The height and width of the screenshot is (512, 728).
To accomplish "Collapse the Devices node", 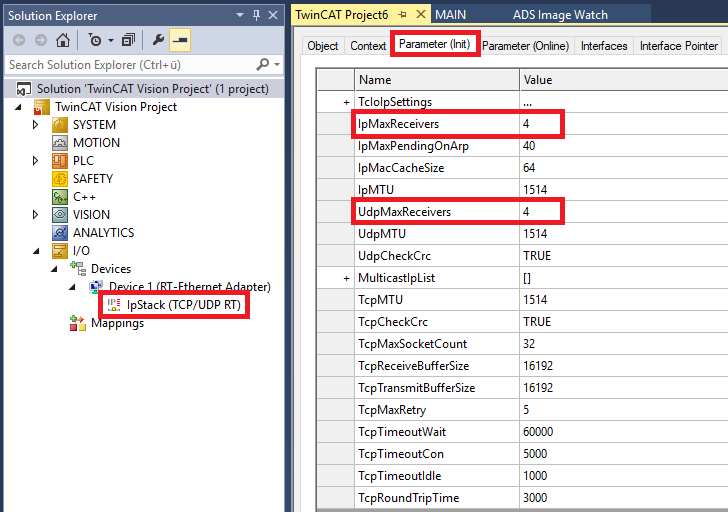I will tap(54, 269).
